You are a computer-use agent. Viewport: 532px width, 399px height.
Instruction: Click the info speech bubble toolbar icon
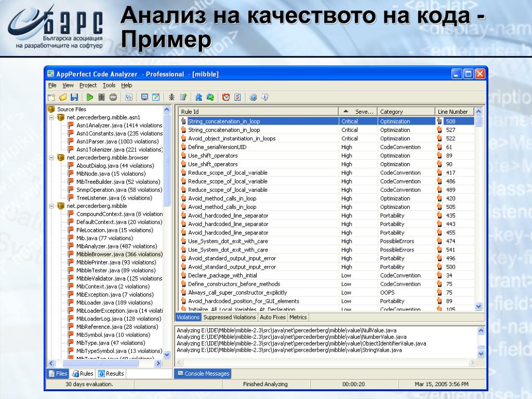click(264, 97)
